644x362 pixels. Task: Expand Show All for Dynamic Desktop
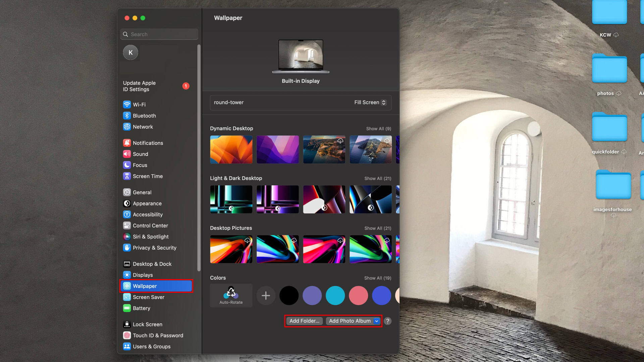click(378, 129)
